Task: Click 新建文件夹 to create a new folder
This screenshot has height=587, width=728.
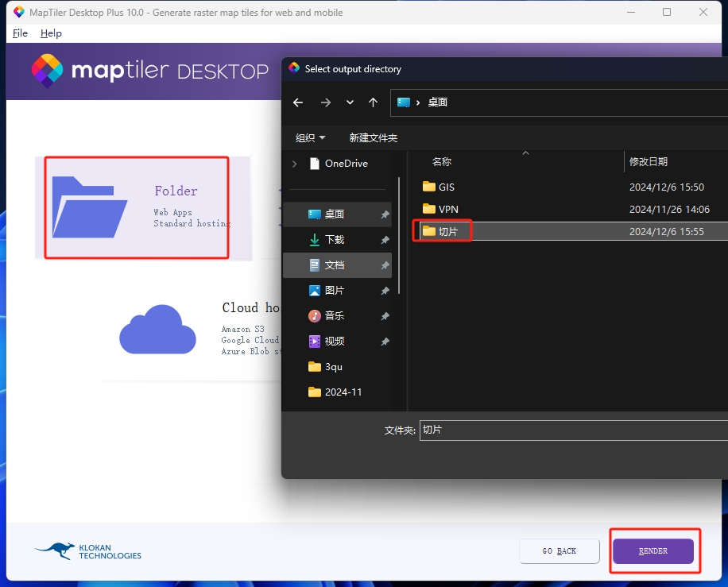Action: pos(374,138)
